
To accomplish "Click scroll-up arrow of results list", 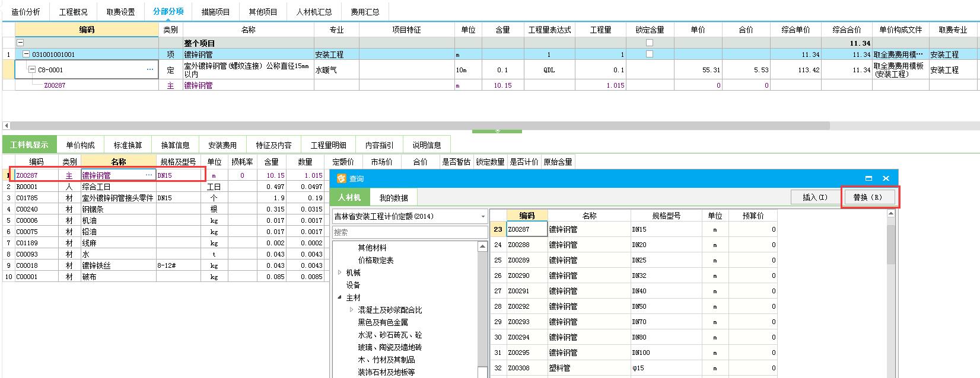I will [891, 213].
